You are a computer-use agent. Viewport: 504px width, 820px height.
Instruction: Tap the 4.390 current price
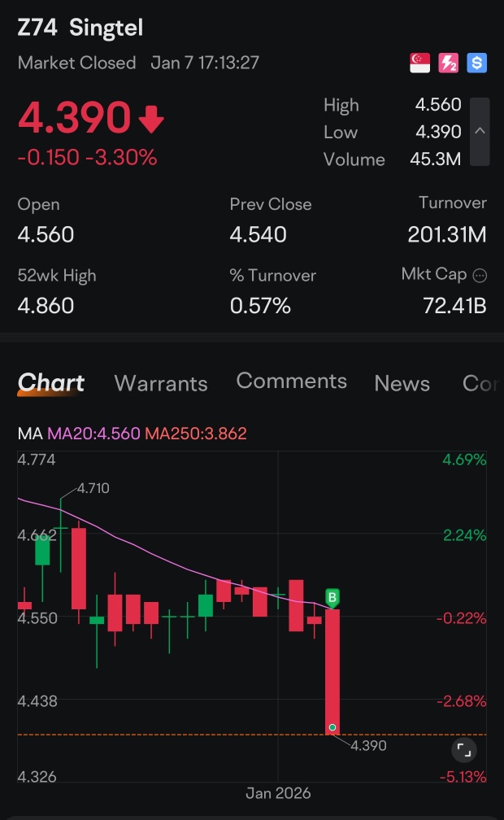(74, 117)
